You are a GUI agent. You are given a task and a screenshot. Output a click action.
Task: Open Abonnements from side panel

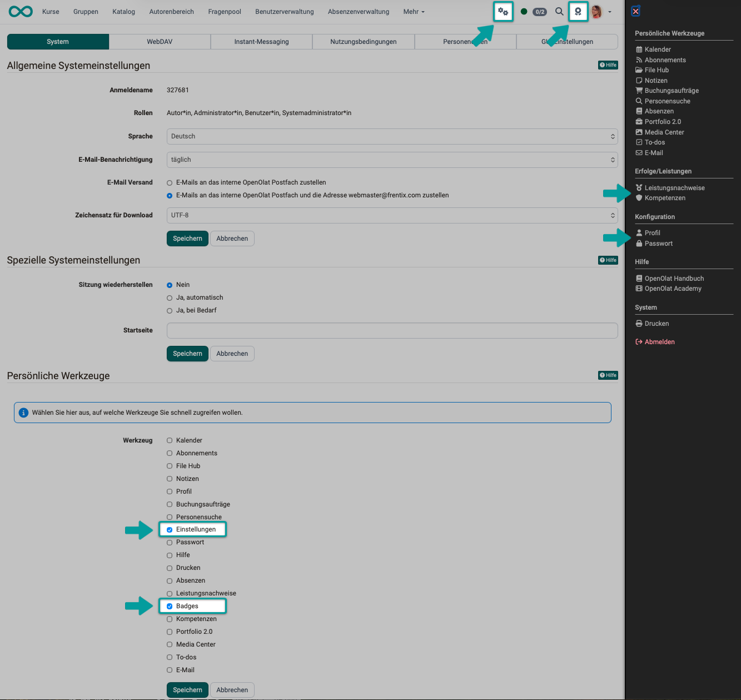[x=661, y=60]
